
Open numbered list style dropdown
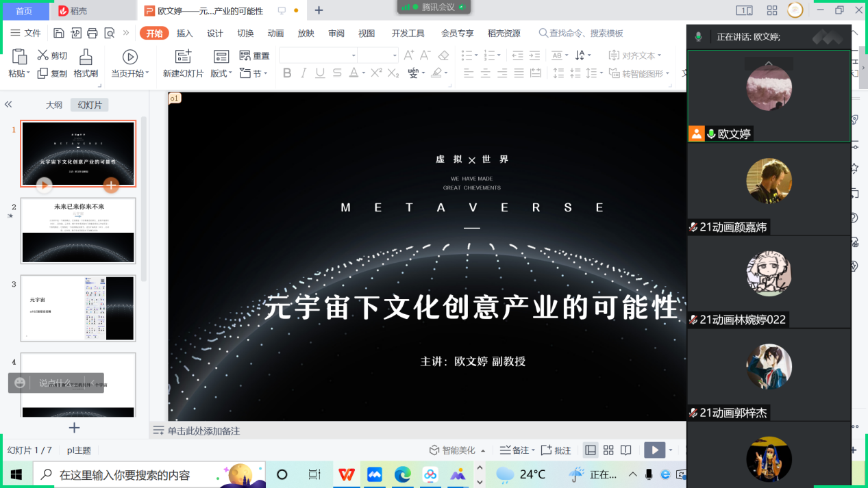tap(498, 55)
